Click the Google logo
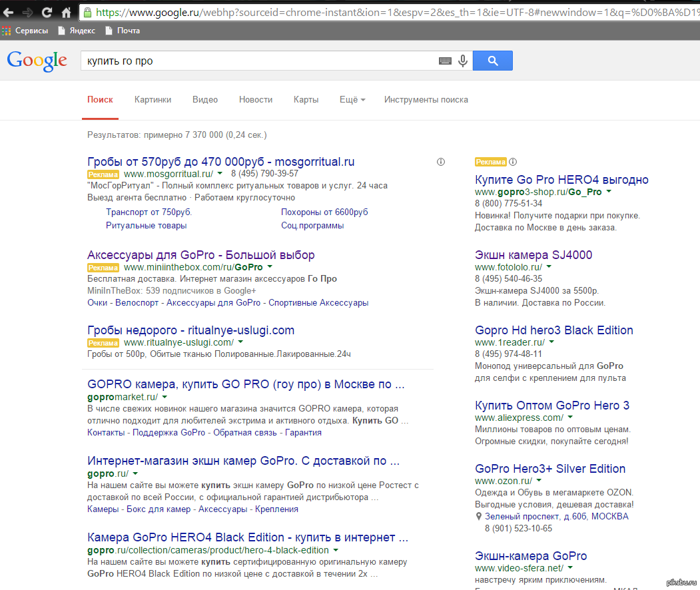 tap(37, 61)
